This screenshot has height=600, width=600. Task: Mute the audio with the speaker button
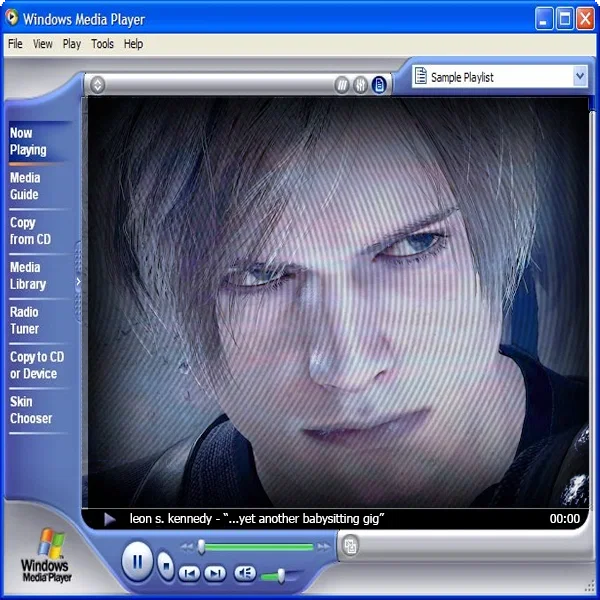(245, 573)
